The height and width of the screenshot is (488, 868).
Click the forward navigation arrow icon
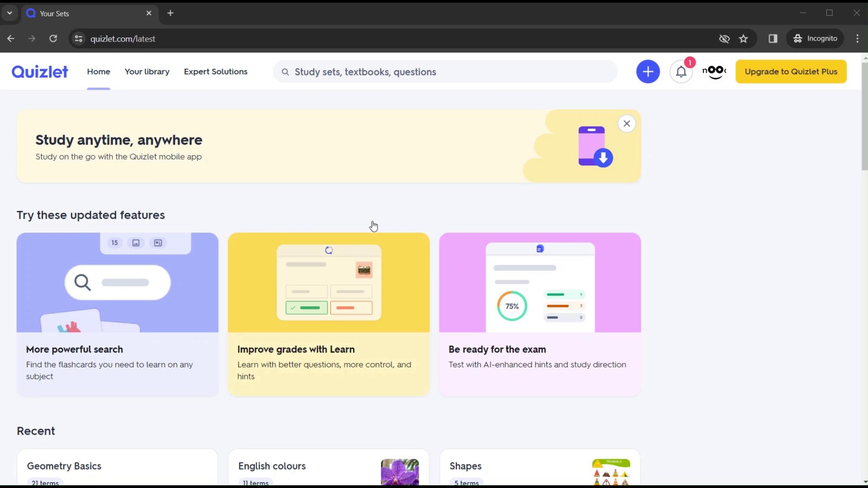point(32,39)
